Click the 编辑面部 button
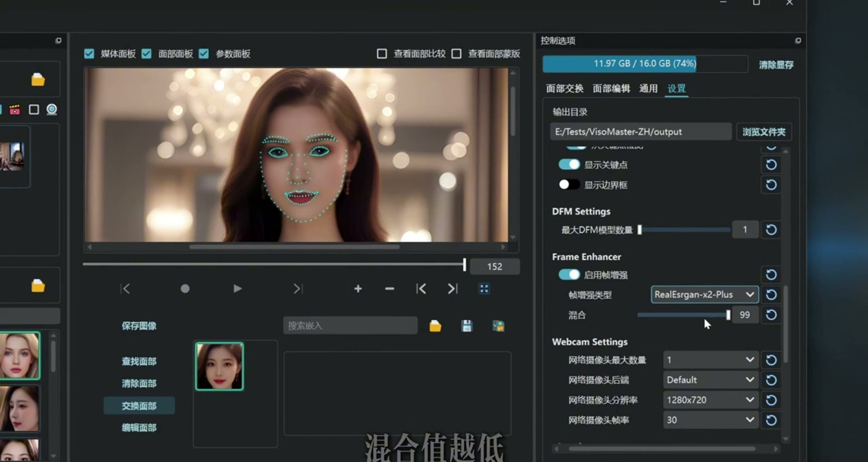868x462 pixels. 139,428
